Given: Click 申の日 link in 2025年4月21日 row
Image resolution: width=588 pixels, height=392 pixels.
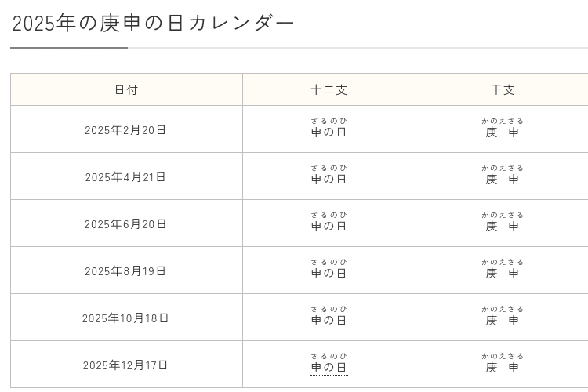Looking at the screenshot, I should click(x=328, y=180).
